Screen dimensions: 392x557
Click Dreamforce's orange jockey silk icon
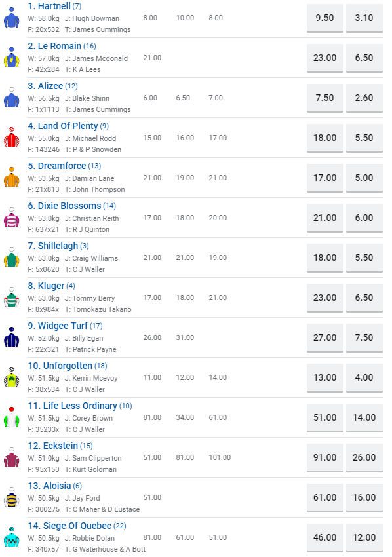(x=11, y=178)
